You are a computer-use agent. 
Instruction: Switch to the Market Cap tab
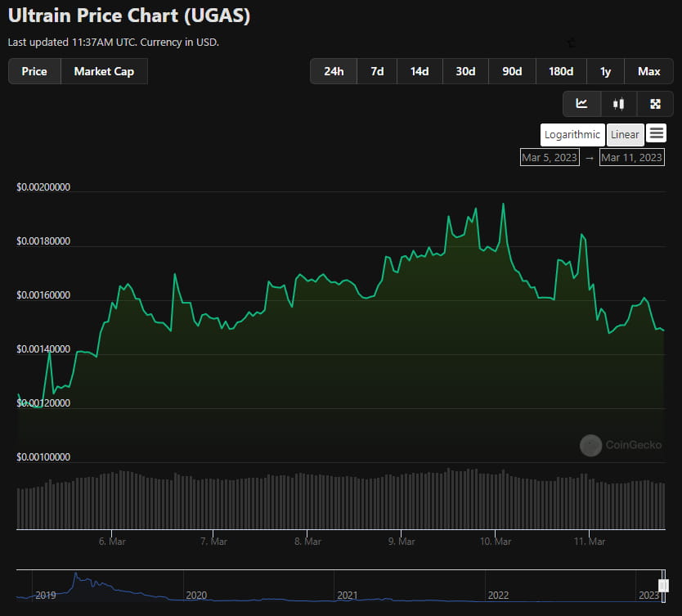[104, 71]
